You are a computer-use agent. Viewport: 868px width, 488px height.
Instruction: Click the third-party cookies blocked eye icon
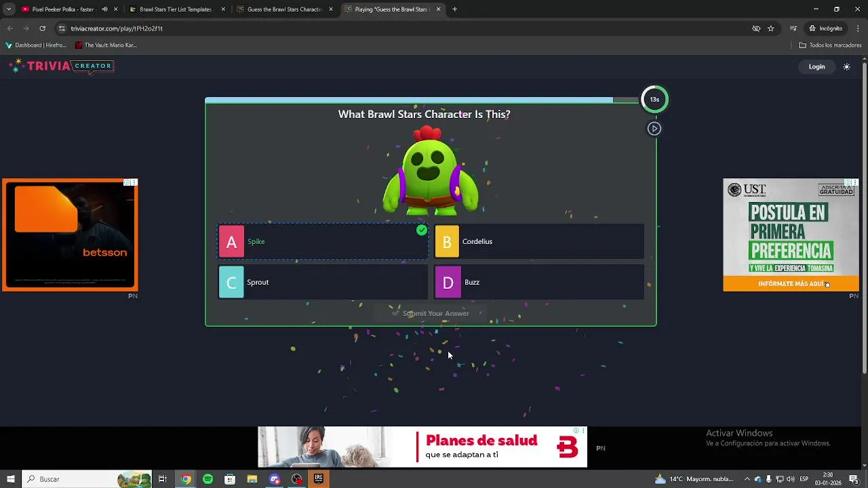coord(756,28)
